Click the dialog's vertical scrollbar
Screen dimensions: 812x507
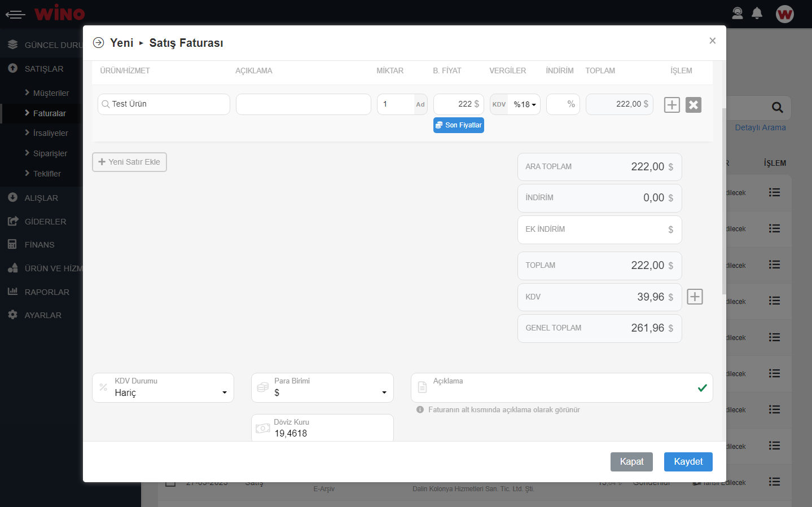(x=724, y=197)
